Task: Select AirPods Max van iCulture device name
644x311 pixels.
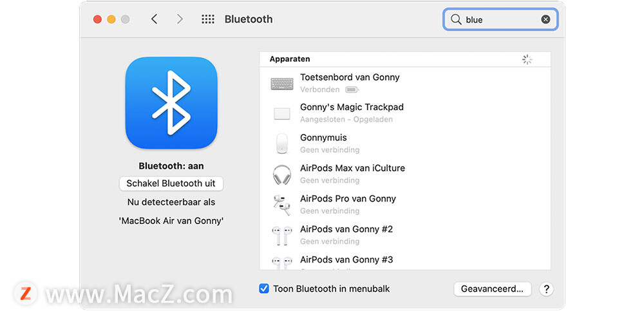Action: click(352, 168)
